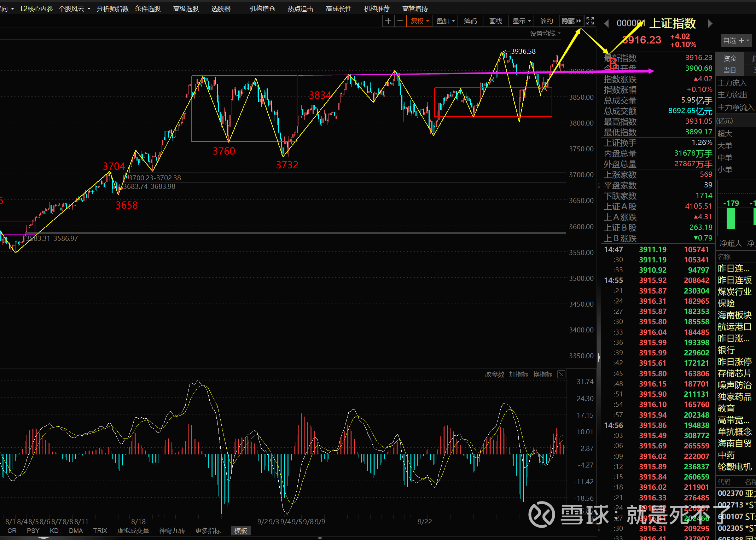
Task: Toggle 简约 simple display mode
Action: (546, 21)
